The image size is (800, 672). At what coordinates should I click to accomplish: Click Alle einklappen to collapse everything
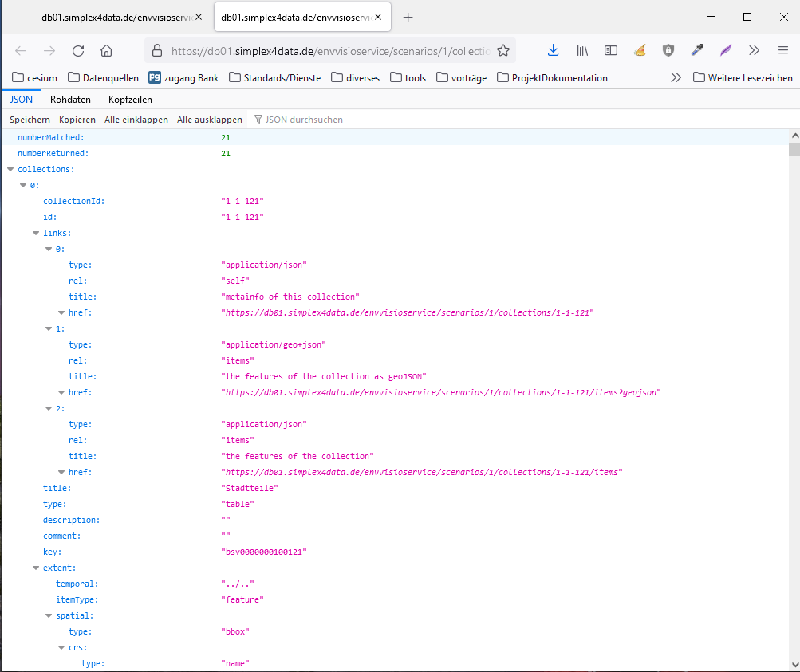[136, 120]
